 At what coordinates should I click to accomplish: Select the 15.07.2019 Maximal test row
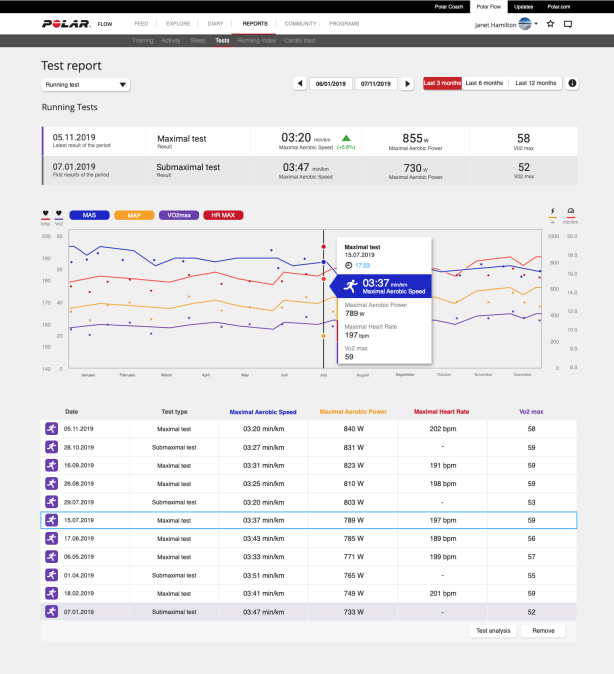308,520
